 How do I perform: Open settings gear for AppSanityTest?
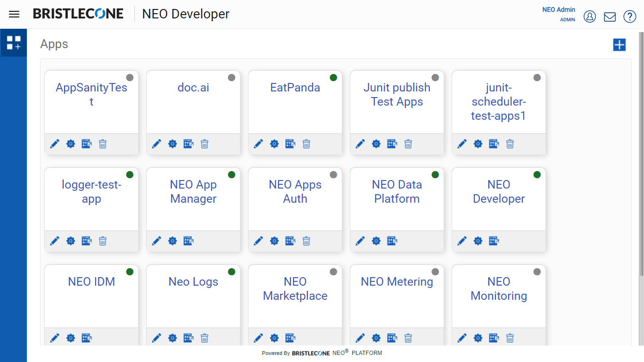pos(71,144)
